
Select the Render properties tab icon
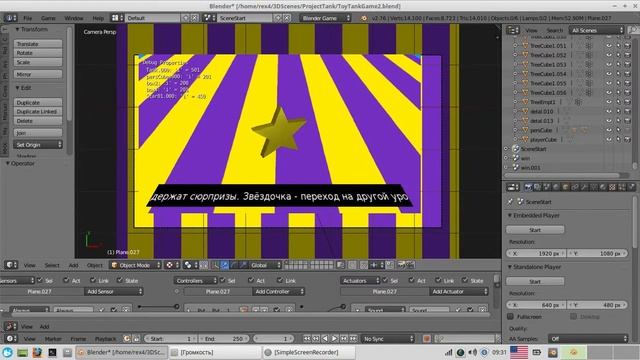[x=528, y=187]
